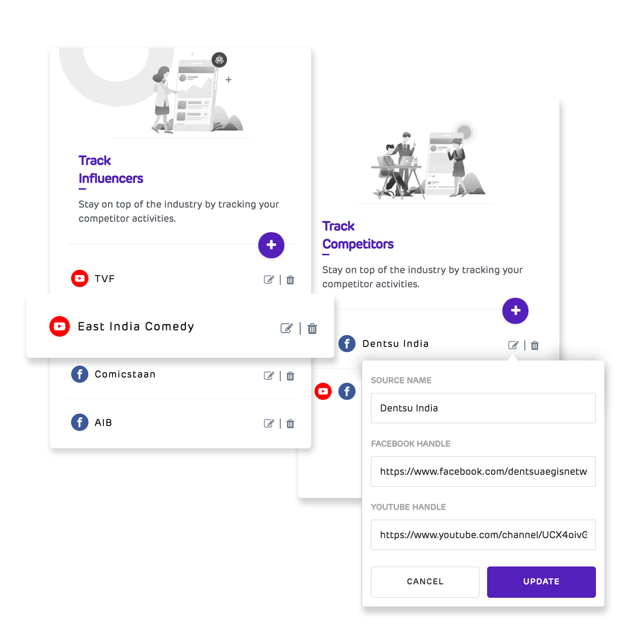Delete the Dentsu India competitor
This screenshot has height=644, width=644.
535,345
